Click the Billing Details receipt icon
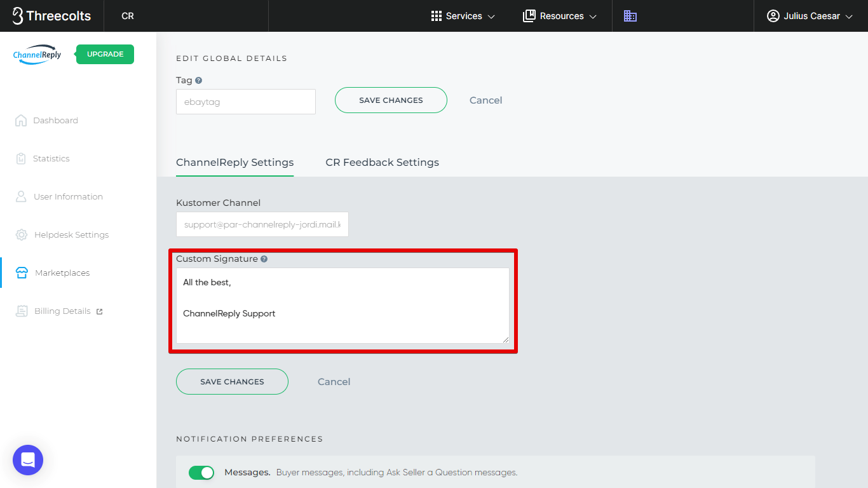This screenshot has width=868, height=488. point(22,311)
